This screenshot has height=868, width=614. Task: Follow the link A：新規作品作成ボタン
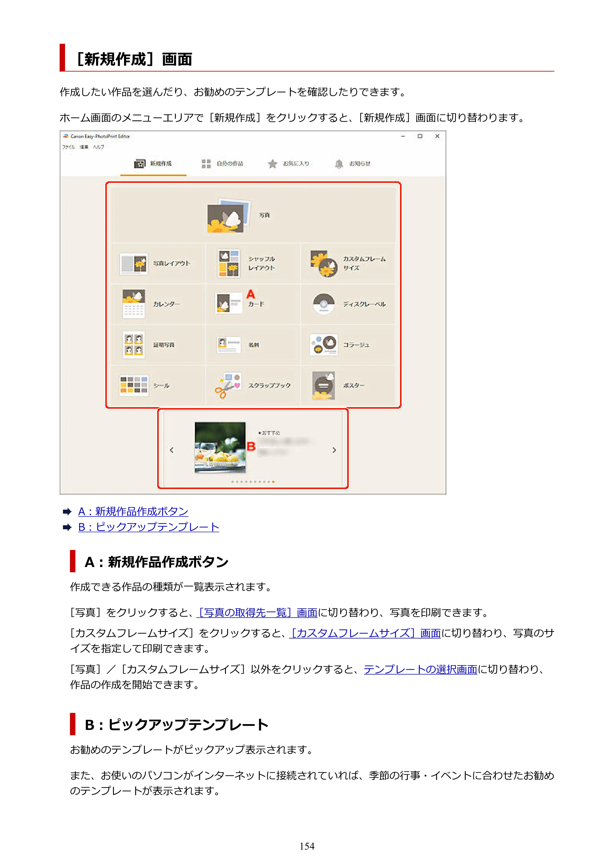133,511
